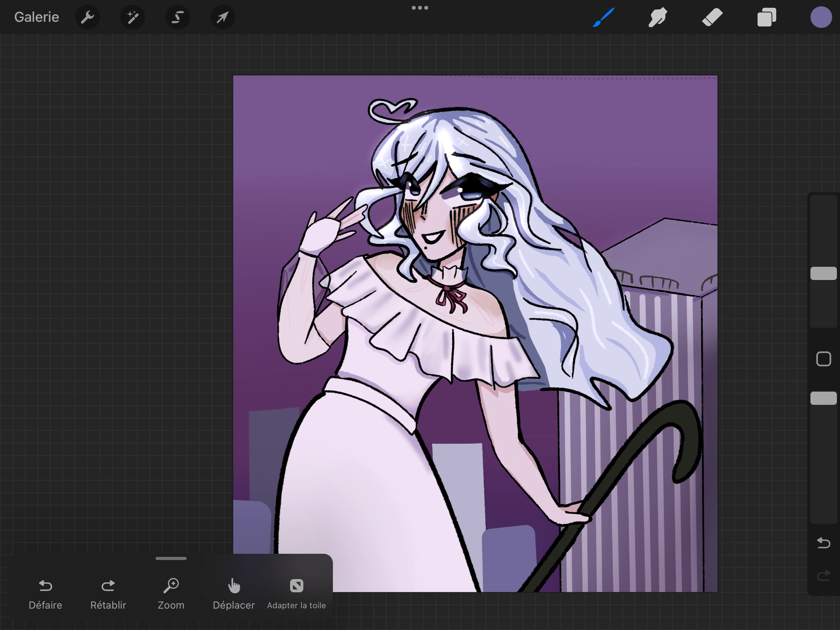The width and height of the screenshot is (840, 630).
Task: Toggle the square modifier button on sidebar
Action: 823,359
